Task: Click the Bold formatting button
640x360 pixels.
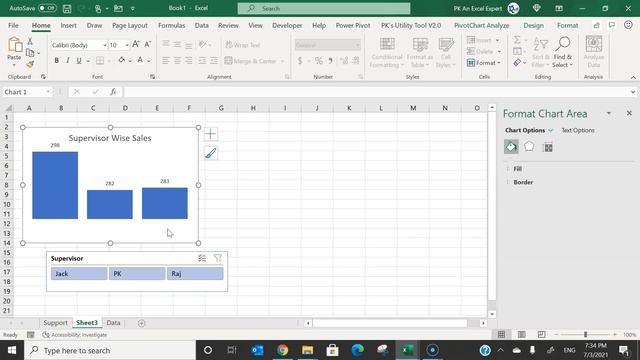Action: click(x=56, y=60)
